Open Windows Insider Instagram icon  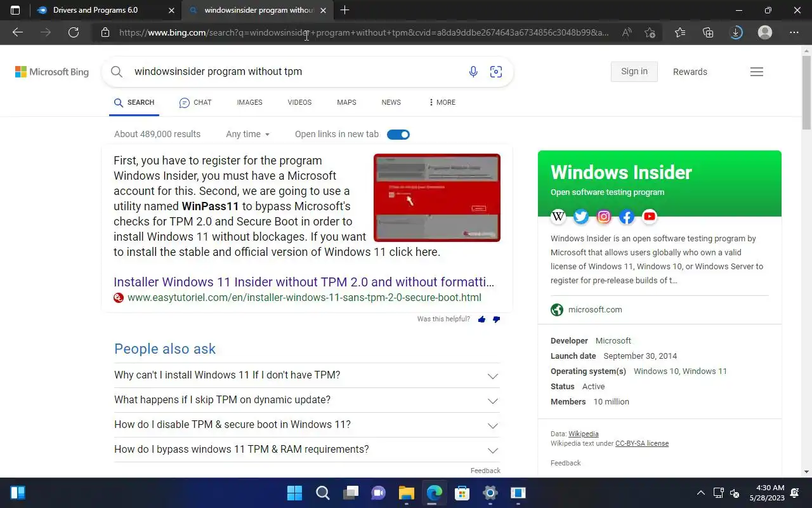[x=604, y=217]
